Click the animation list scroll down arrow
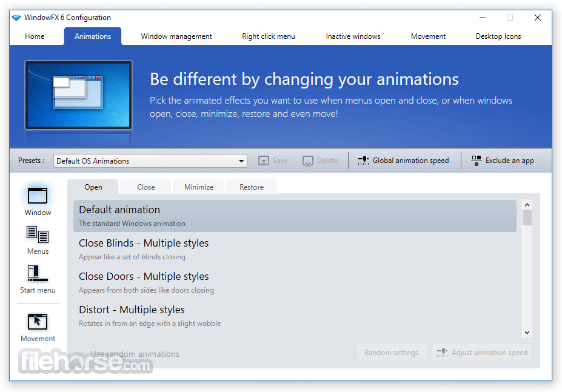Image resolution: width=562 pixels, height=392 pixels. (x=527, y=333)
